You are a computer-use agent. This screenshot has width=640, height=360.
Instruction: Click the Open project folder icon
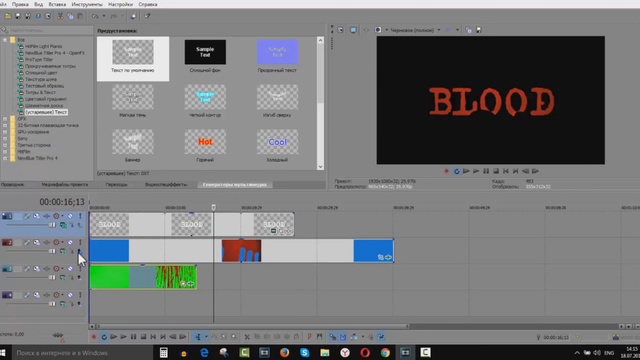pyautogui.click(x=8, y=16)
